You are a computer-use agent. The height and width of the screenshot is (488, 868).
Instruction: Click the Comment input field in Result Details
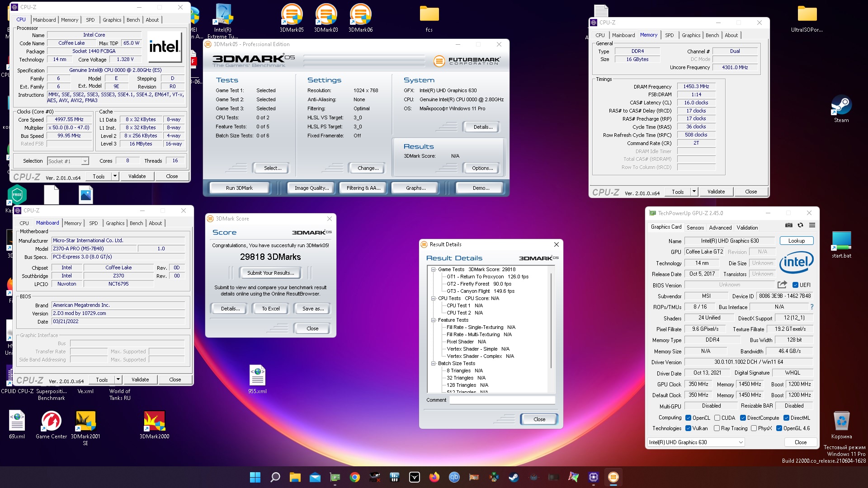click(502, 400)
